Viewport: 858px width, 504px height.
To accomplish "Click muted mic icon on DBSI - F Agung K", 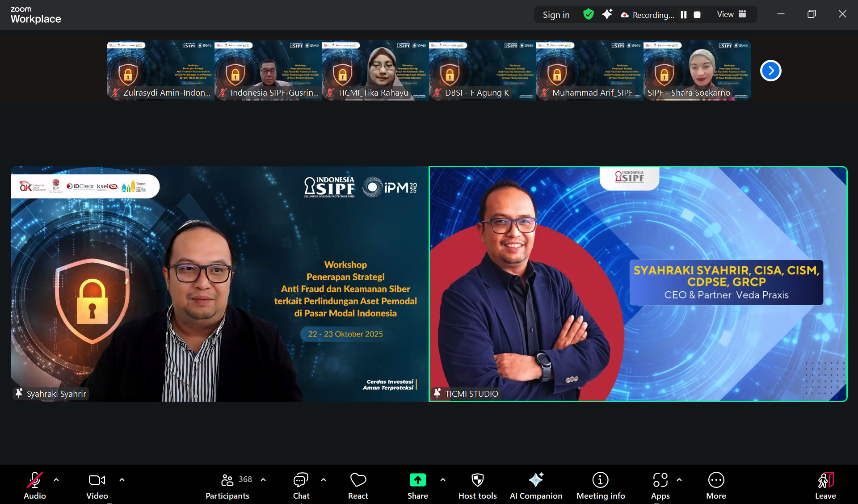I will 437,92.
